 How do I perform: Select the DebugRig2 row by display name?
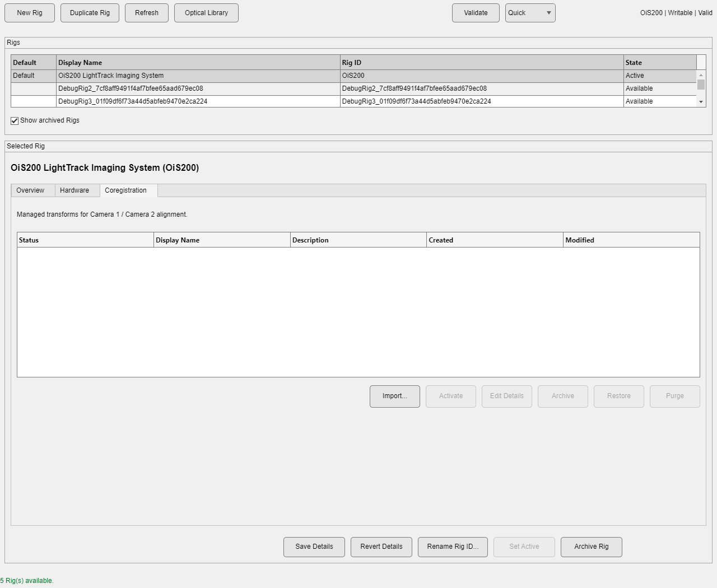198,89
